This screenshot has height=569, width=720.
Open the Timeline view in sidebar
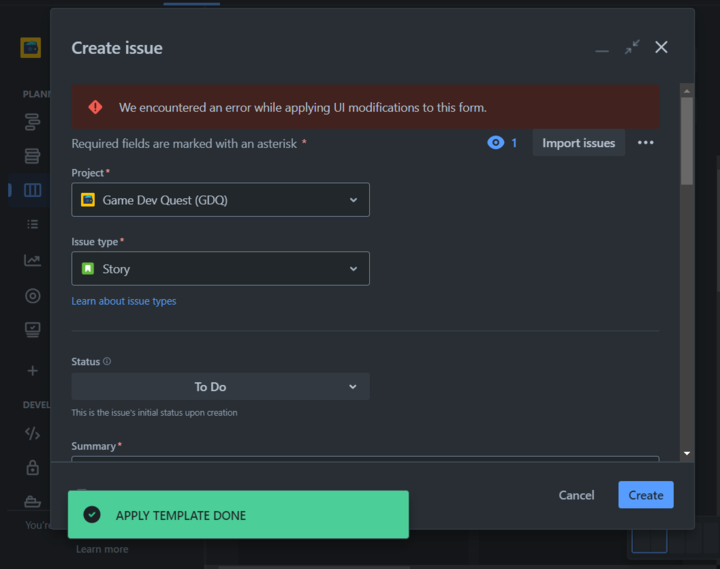(32, 122)
